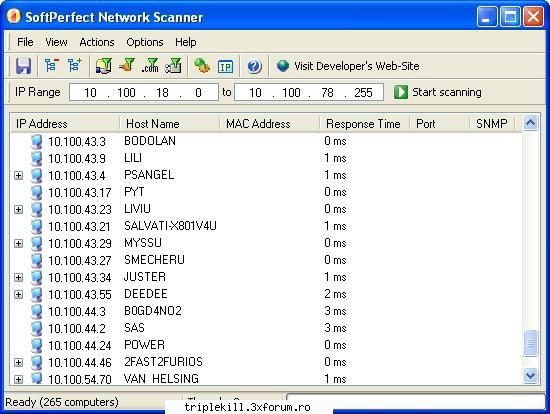Select the 10.100.44.24 address text
Image resolution: width=550 pixels, height=414 pixels.
point(80,345)
